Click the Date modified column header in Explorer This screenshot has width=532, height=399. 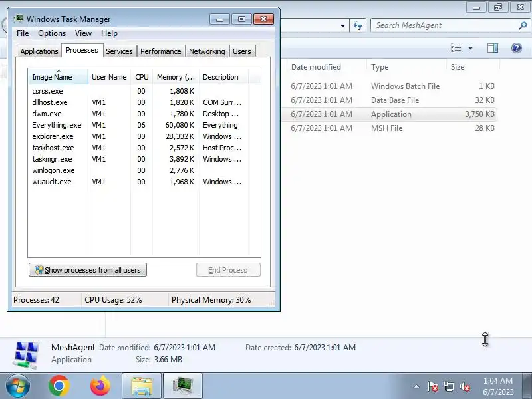point(327,67)
